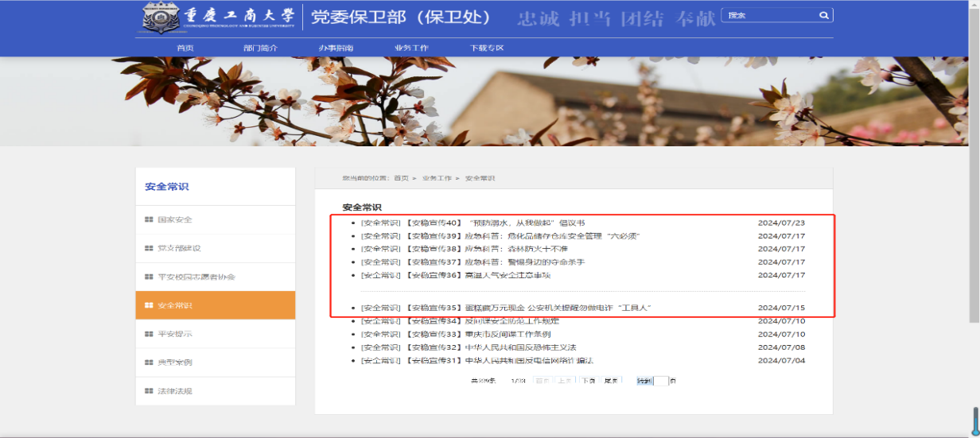Open the 办事指南 navigation menu
980x438 pixels.
[x=336, y=48]
